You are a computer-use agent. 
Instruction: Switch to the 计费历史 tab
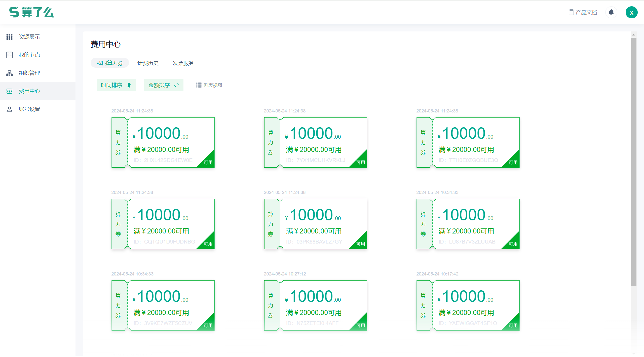[x=148, y=63]
